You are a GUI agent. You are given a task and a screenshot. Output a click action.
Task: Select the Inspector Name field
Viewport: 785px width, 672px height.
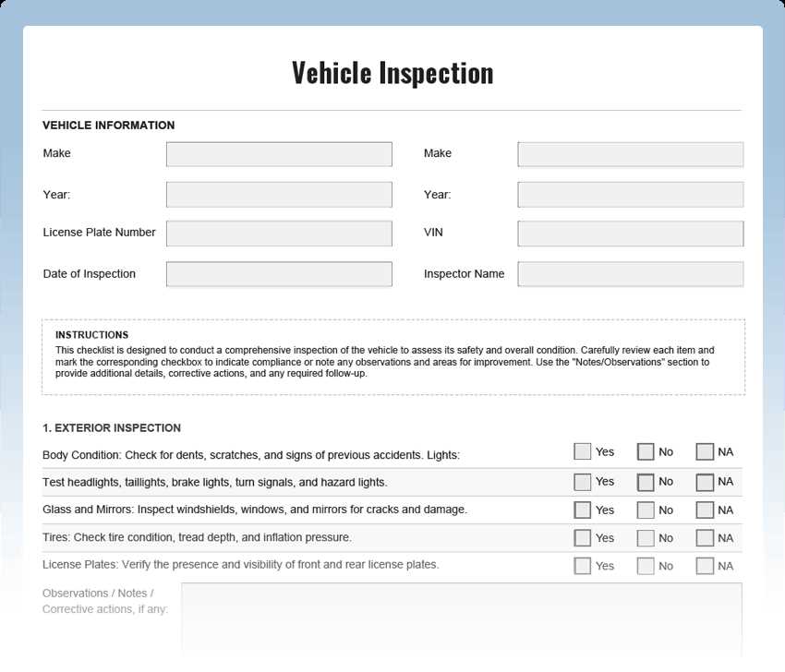pyautogui.click(x=630, y=274)
